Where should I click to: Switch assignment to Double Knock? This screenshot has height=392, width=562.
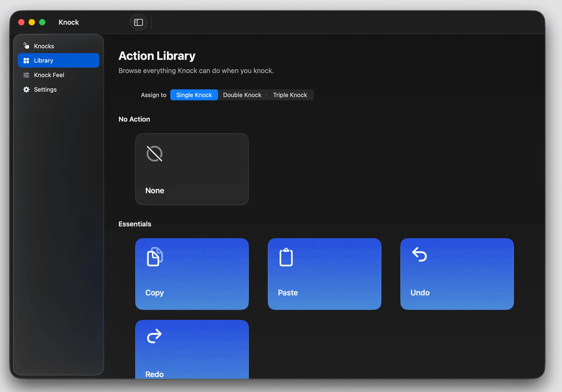[242, 95]
